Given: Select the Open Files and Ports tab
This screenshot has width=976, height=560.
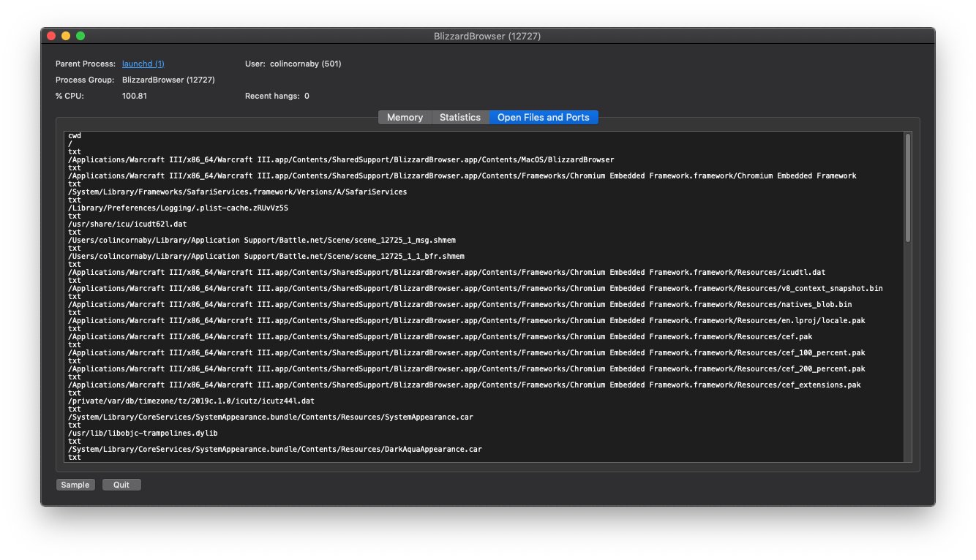Looking at the screenshot, I should click(543, 117).
